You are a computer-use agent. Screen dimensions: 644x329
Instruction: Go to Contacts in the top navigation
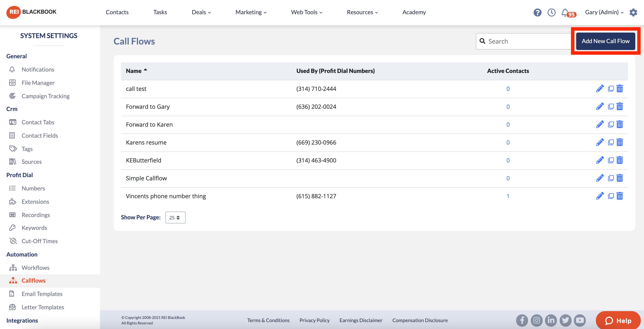click(117, 12)
